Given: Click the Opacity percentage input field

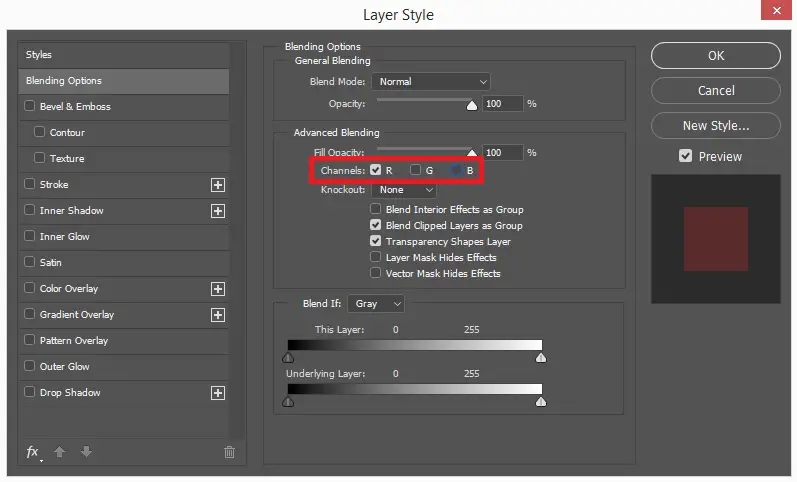Looking at the screenshot, I should (x=502, y=104).
